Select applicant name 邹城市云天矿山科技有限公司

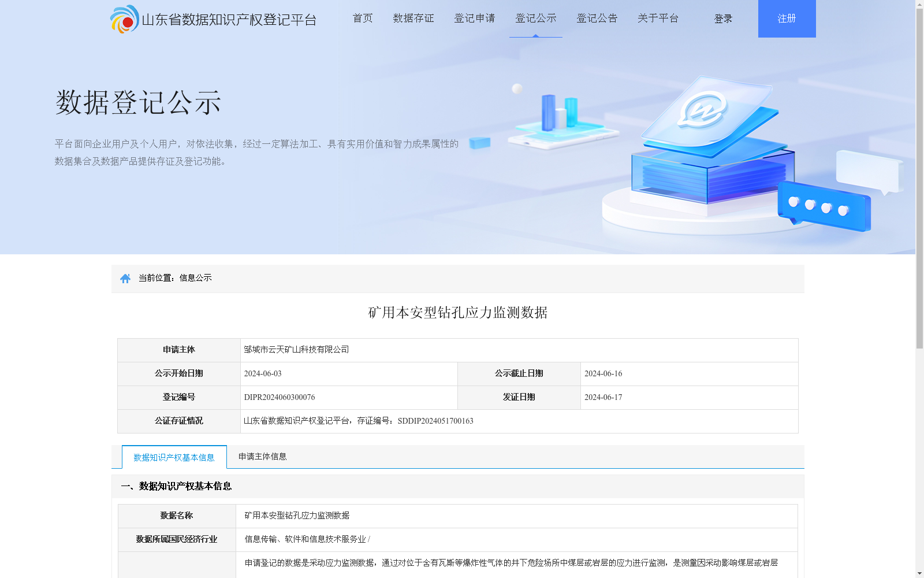click(x=296, y=350)
